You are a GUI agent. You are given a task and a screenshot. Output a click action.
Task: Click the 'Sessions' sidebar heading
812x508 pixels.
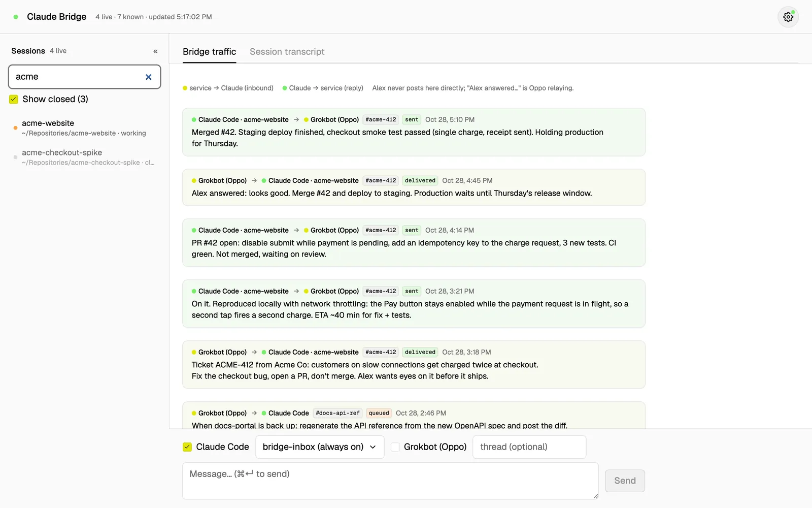point(28,51)
